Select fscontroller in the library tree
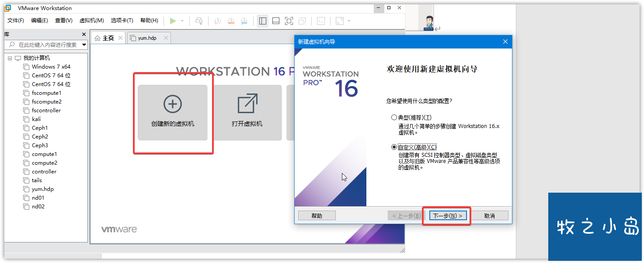 point(46,111)
